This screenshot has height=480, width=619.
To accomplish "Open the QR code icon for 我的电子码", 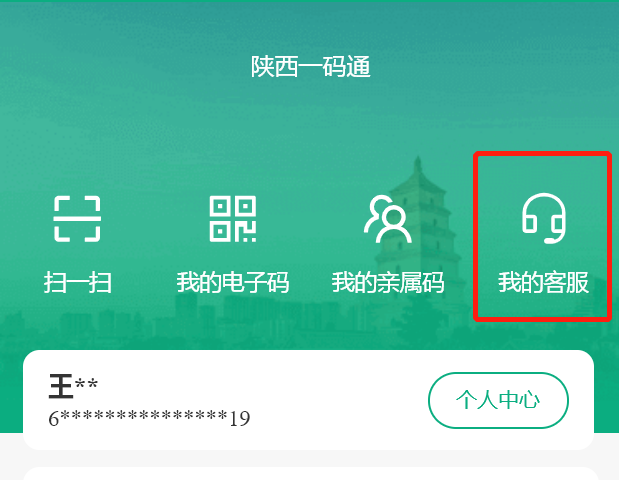I will click(233, 218).
